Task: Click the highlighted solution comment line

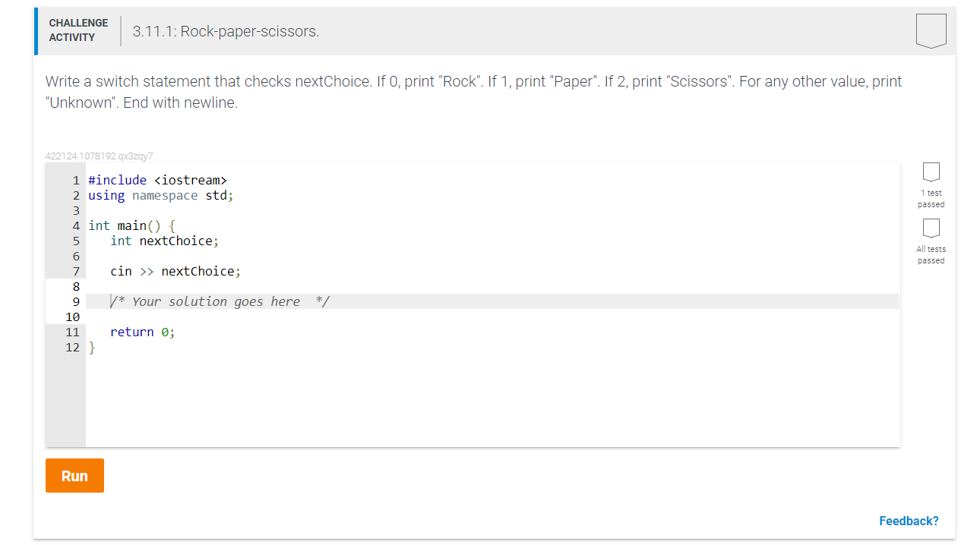Action: [x=219, y=301]
